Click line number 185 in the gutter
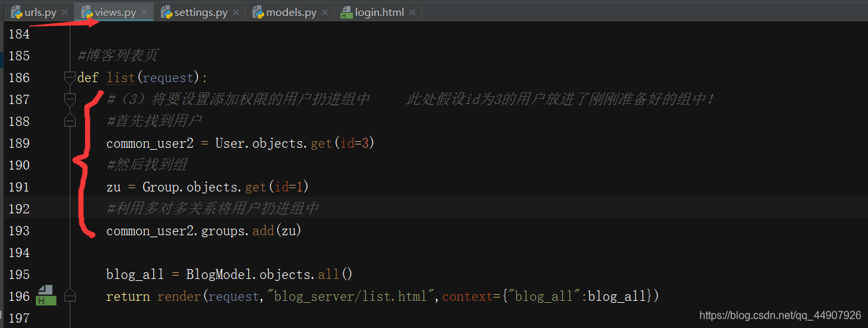 point(19,56)
